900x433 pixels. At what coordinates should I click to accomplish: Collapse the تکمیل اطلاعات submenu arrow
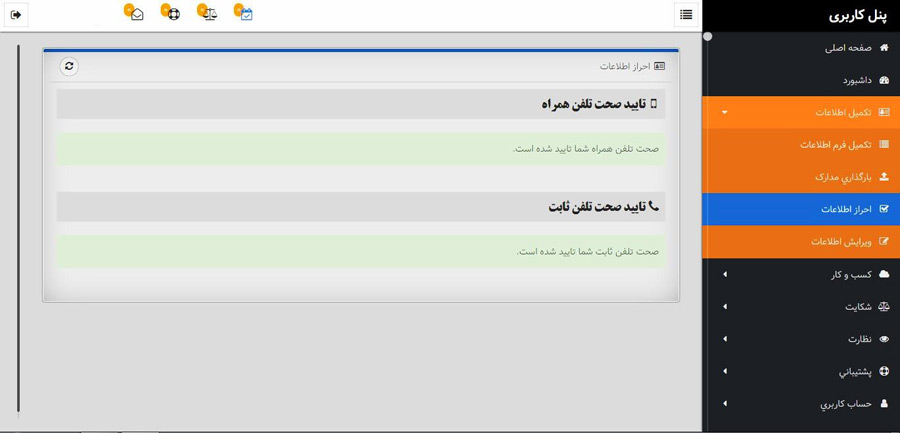pyautogui.click(x=725, y=113)
